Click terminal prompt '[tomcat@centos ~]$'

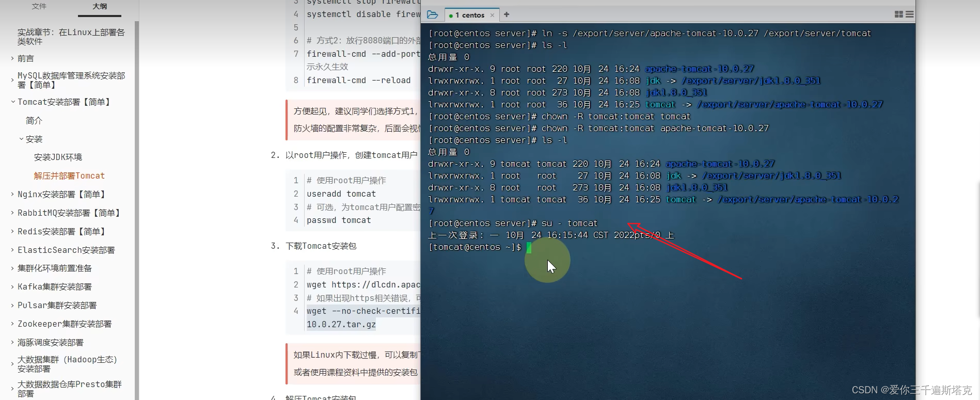475,247
